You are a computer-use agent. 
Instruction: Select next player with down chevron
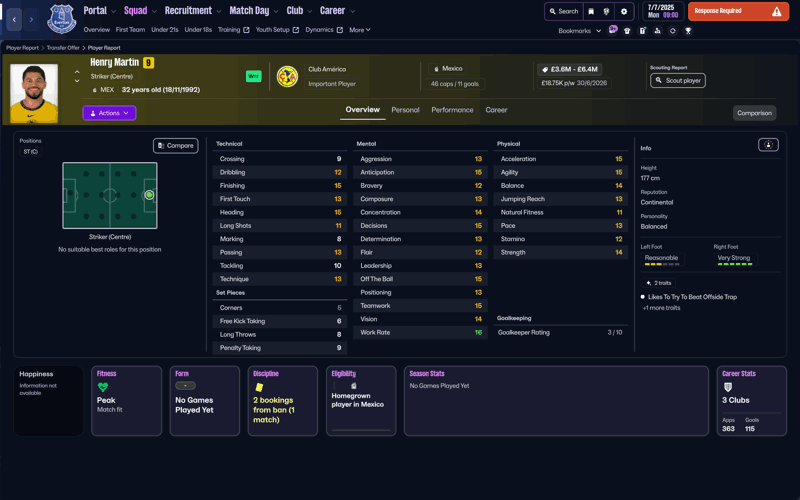pyautogui.click(x=77, y=82)
